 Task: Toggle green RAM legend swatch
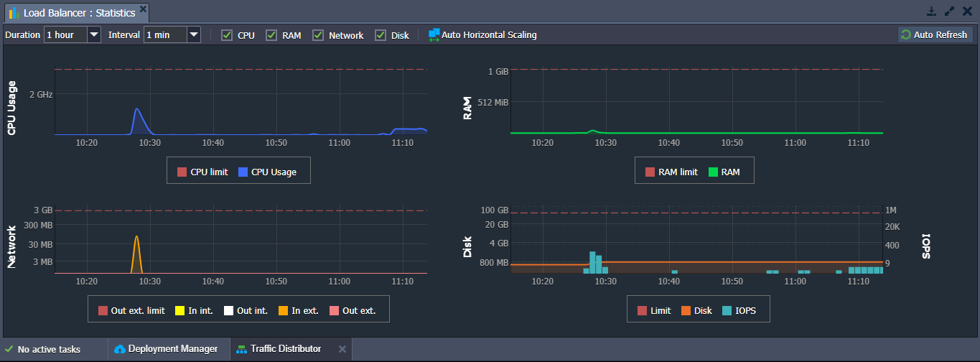713,172
